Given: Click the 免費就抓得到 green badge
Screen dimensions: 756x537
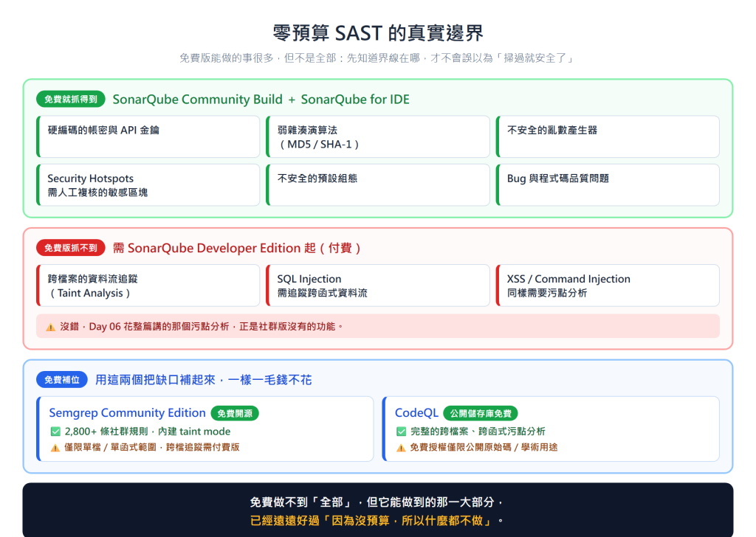Looking at the screenshot, I should (71, 100).
